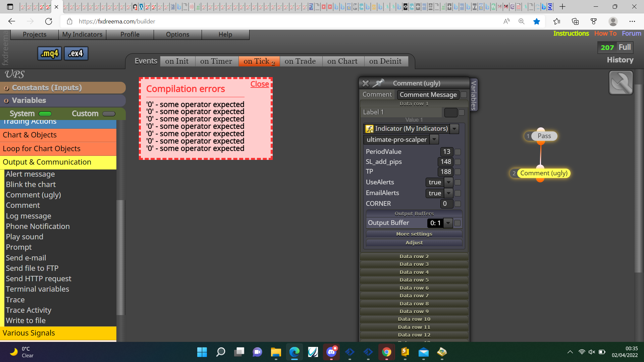Tick the UseAlerts checkbox
644x362 pixels.
pyautogui.click(x=458, y=182)
